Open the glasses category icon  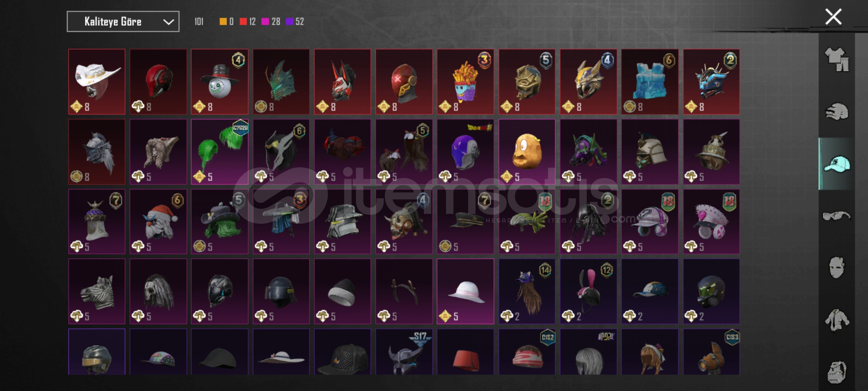click(x=837, y=216)
